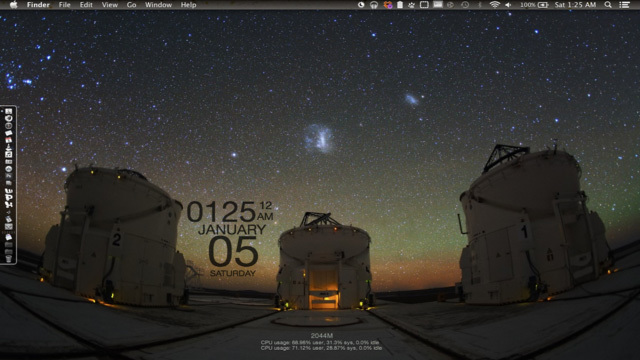Click the volume speaker icon
Image resolution: width=640 pixels, height=360 pixels.
coord(508,5)
